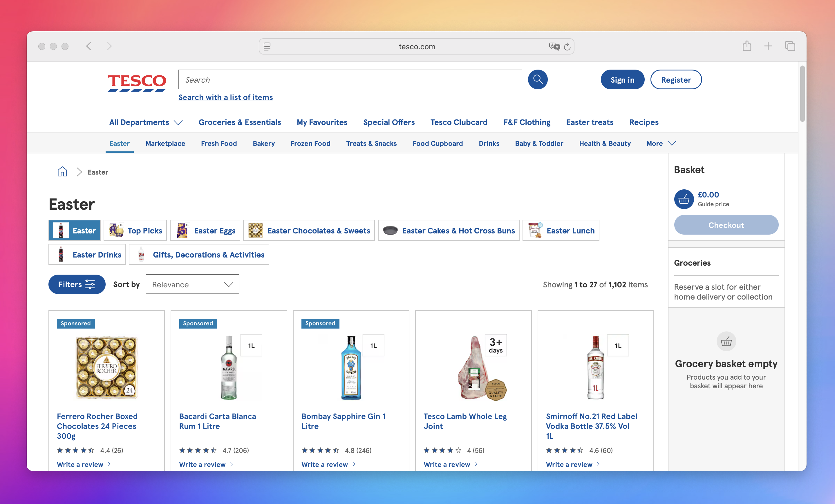Go to Tesco Clubcard

(x=458, y=122)
